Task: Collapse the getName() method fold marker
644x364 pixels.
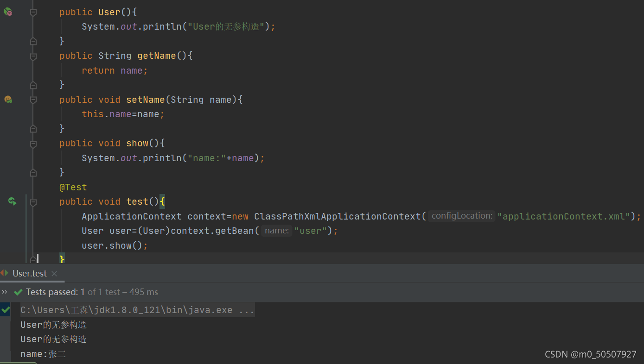Action: pos(33,56)
